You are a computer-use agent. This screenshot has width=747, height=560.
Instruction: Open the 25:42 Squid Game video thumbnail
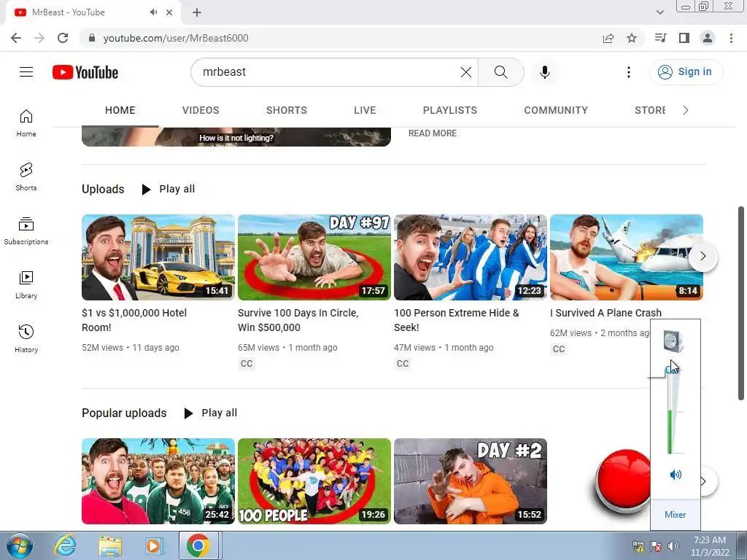158,481
